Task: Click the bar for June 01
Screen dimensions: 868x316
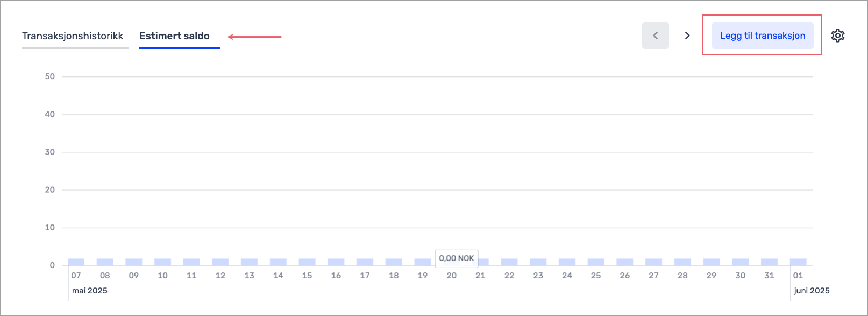Action: (x=798, y=262)
